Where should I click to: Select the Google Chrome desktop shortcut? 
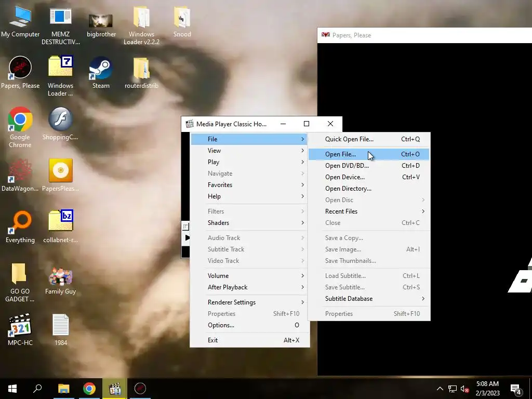point(20,128)
